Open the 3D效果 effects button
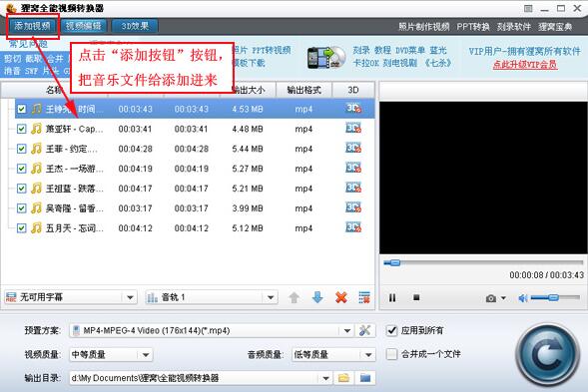This screenshot has width=588, height=392. pyautogui.click(x=135, y=26)
